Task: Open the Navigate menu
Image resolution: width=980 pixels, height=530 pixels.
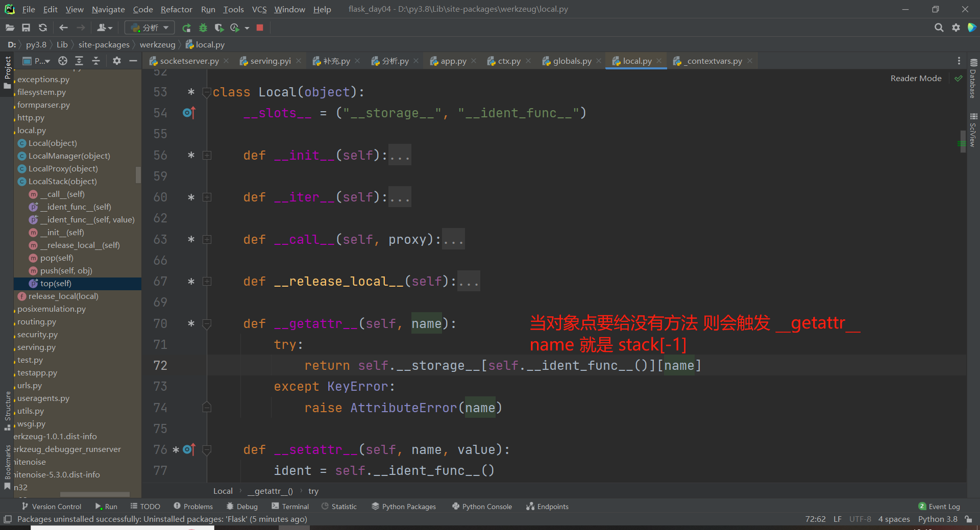Action: tap(108, 9)
